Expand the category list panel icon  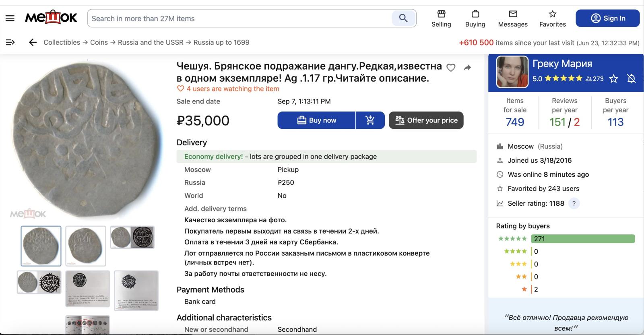point(10,42)
